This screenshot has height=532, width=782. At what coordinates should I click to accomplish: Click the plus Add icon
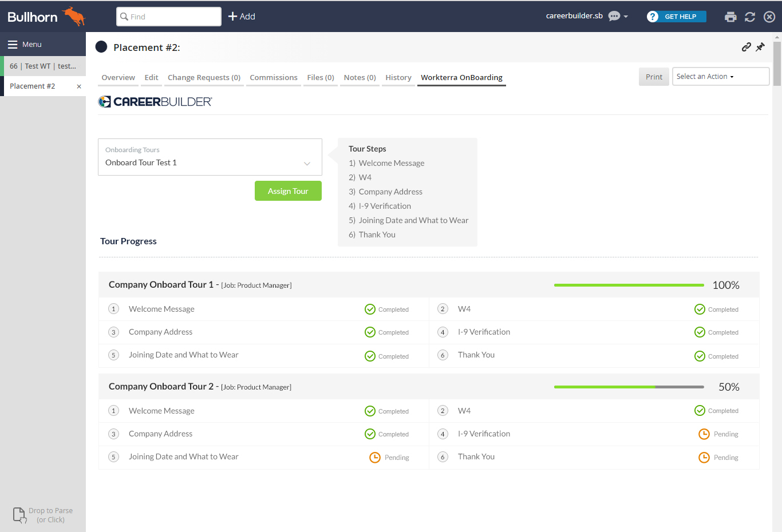tap(232, 17)
